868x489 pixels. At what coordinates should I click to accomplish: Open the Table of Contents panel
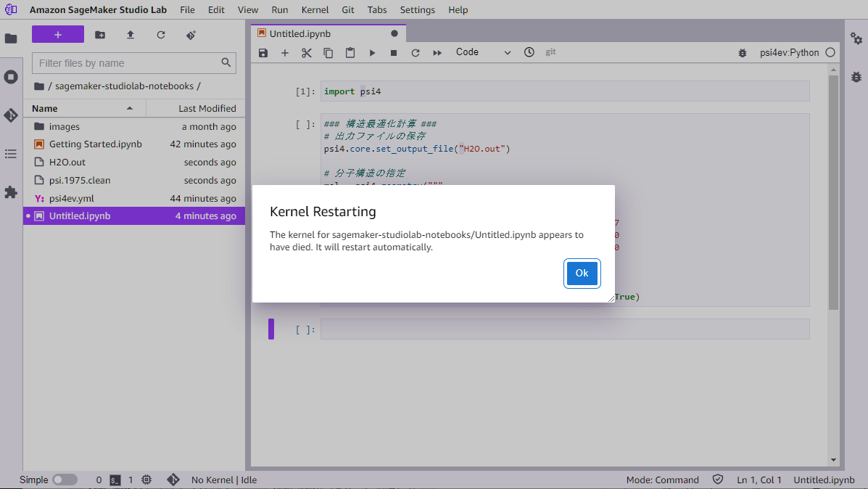[x=11, y=154]
